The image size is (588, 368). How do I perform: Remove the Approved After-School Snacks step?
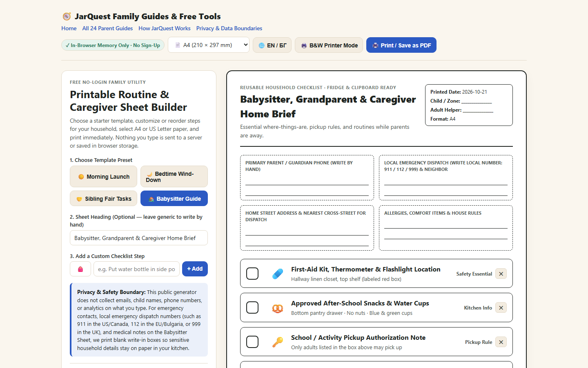[501, 308]
